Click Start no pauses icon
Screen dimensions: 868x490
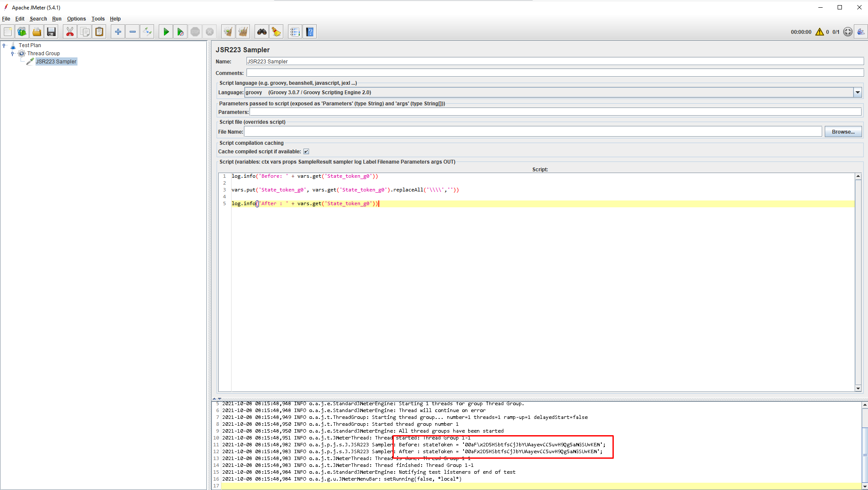click(181, 32)
